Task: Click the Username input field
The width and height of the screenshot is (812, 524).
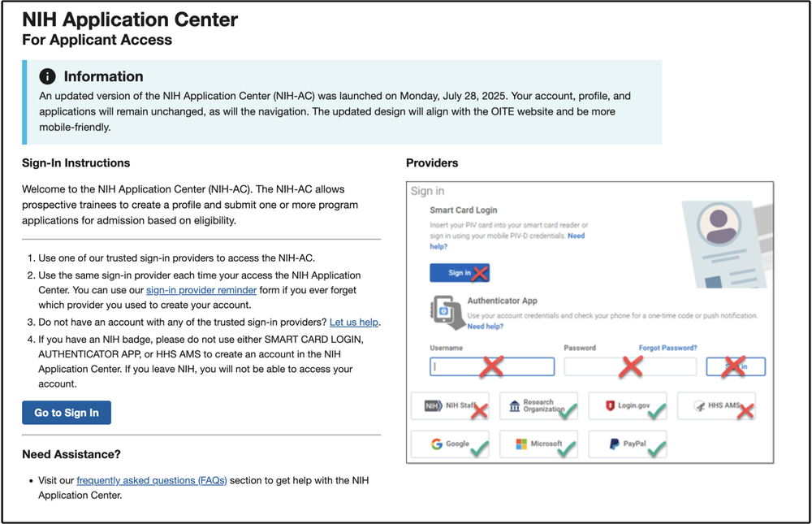Action: click(x=492, y=366)
